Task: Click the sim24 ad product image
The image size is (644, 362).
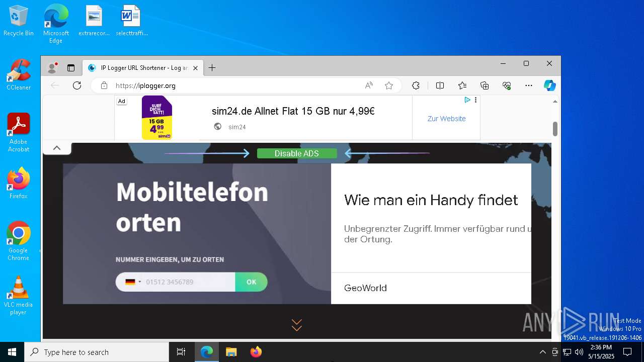Action: click(x=157, y=118)
